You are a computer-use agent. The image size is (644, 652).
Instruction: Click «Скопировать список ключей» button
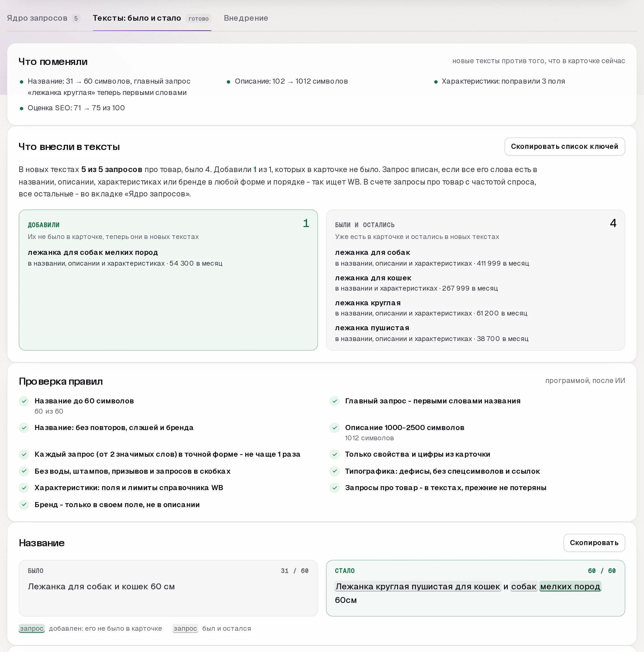(x=564, y=147)
